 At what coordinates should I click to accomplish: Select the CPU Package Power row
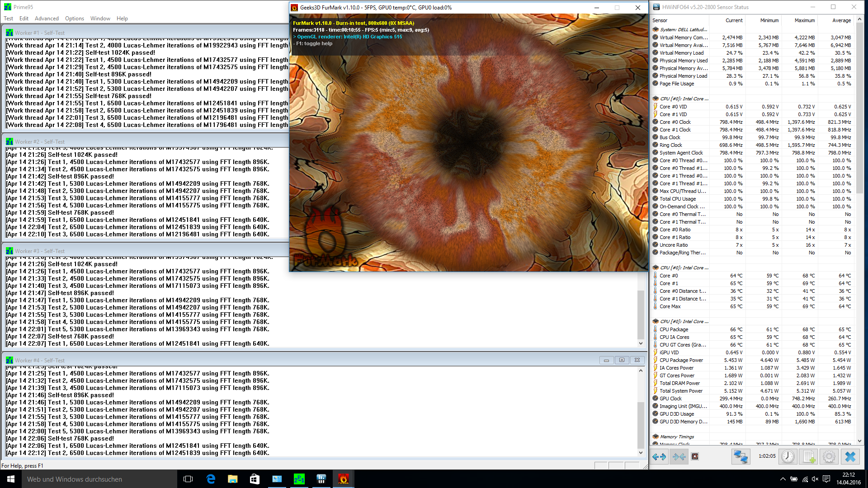(752, 360)
